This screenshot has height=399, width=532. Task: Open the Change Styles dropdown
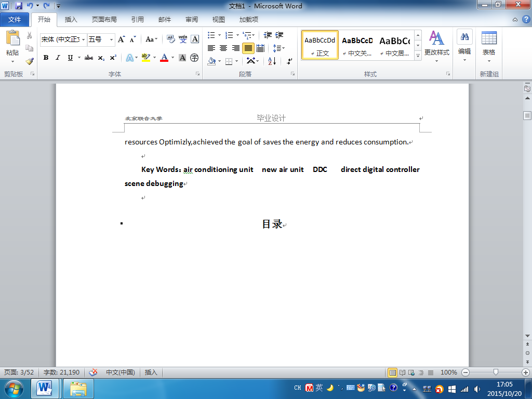click(436, 47)
